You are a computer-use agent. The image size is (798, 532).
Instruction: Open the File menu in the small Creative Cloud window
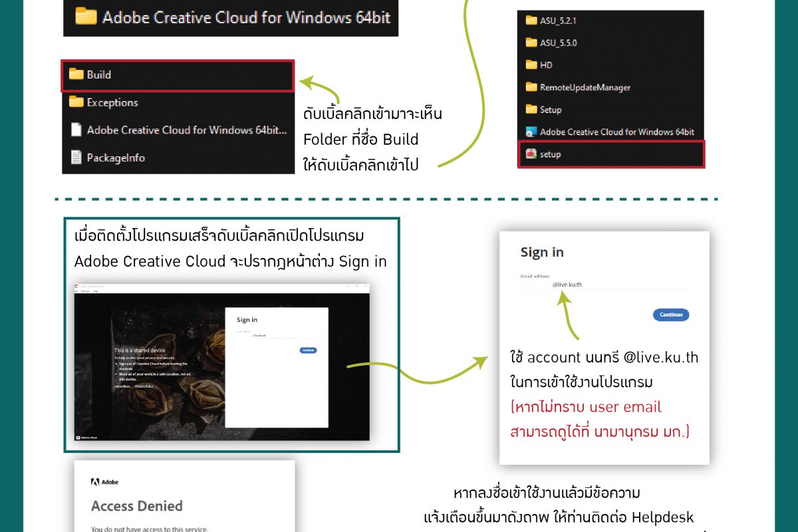[76, 291]
